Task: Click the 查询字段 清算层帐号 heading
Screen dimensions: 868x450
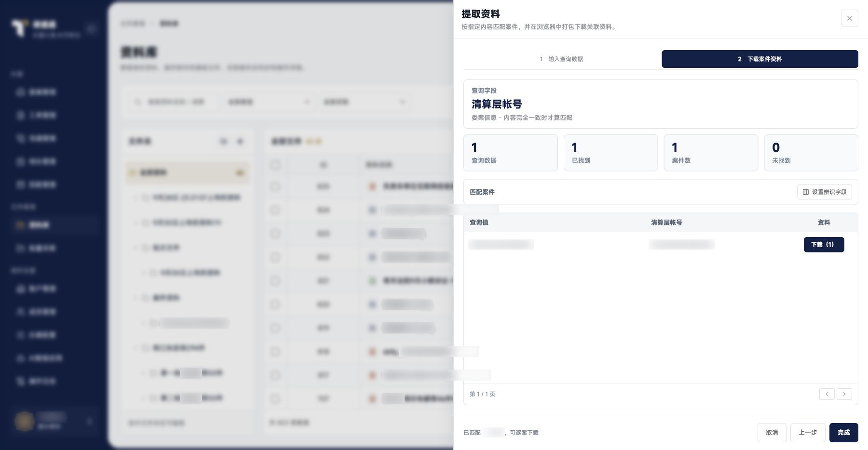Action: tap(497, 104)
